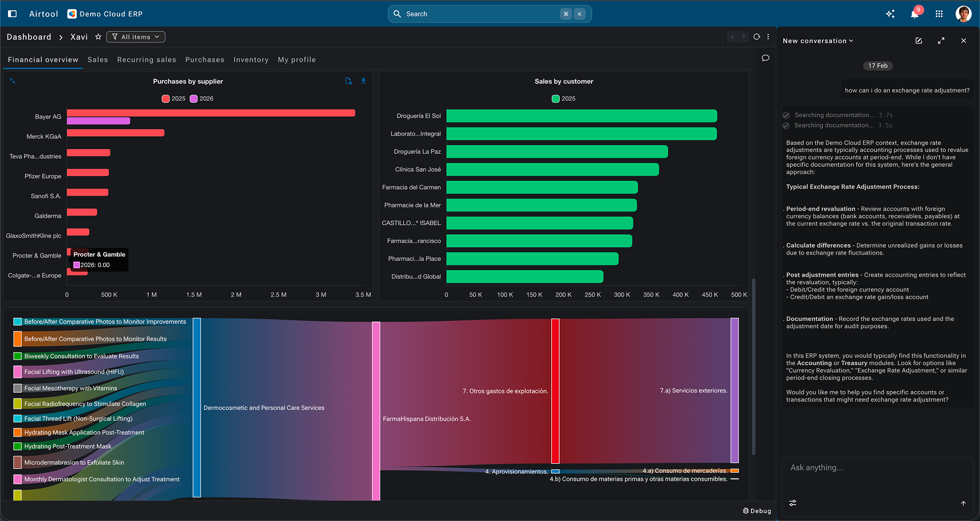Open the Debug link
This screenshot has width=980, height=521.
[x=757, y=511]
